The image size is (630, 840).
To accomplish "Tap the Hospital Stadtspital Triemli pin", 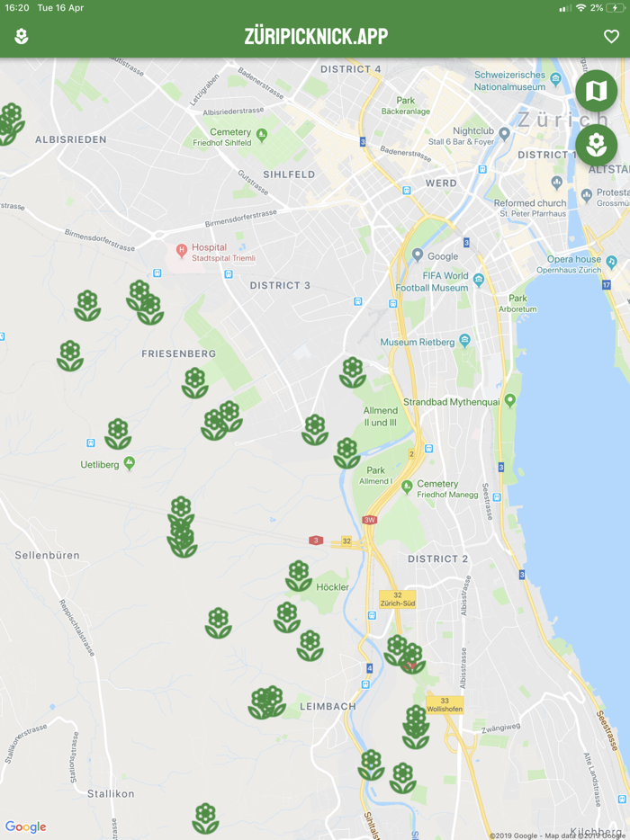I will click(182, 250).
